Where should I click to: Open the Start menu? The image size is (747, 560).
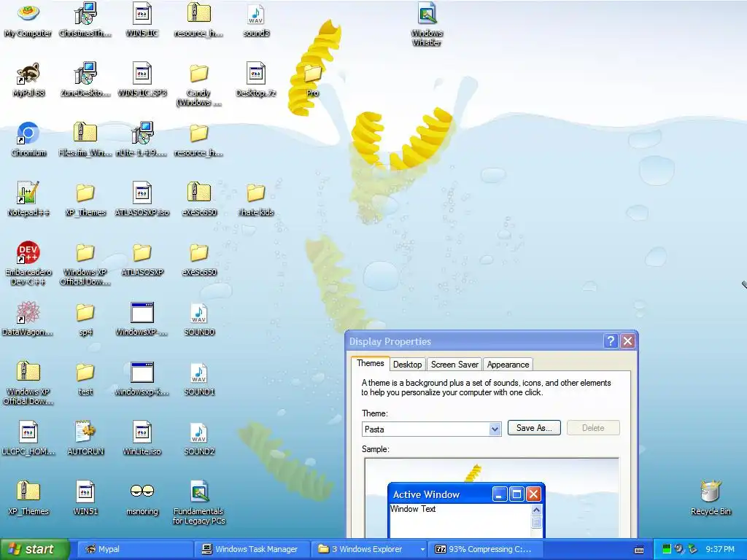point(34,549)
